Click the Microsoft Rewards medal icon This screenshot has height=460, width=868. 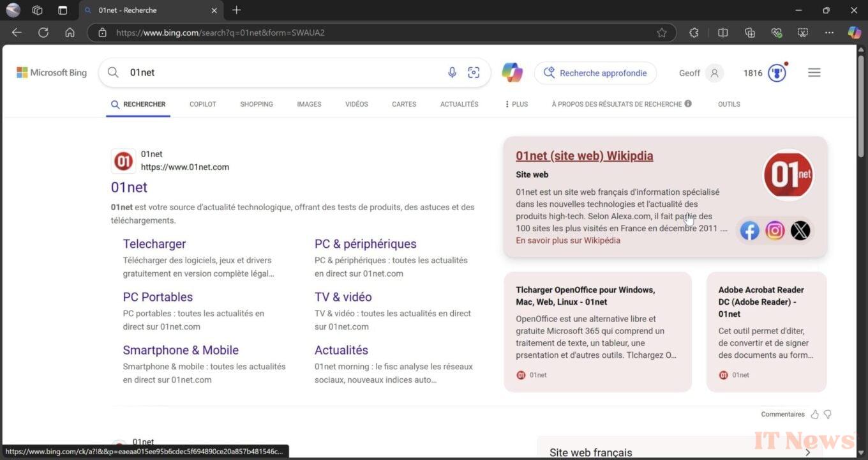[x=777, y=73]
